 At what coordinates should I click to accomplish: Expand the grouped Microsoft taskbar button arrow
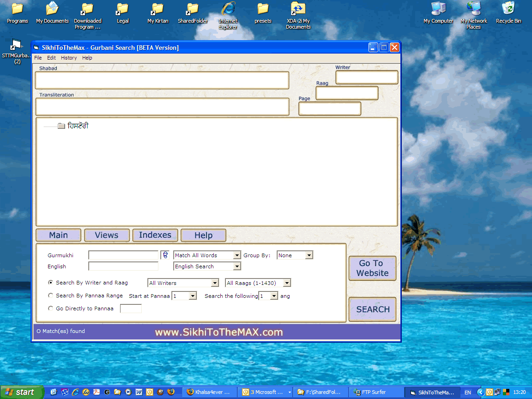click(290, 393)
